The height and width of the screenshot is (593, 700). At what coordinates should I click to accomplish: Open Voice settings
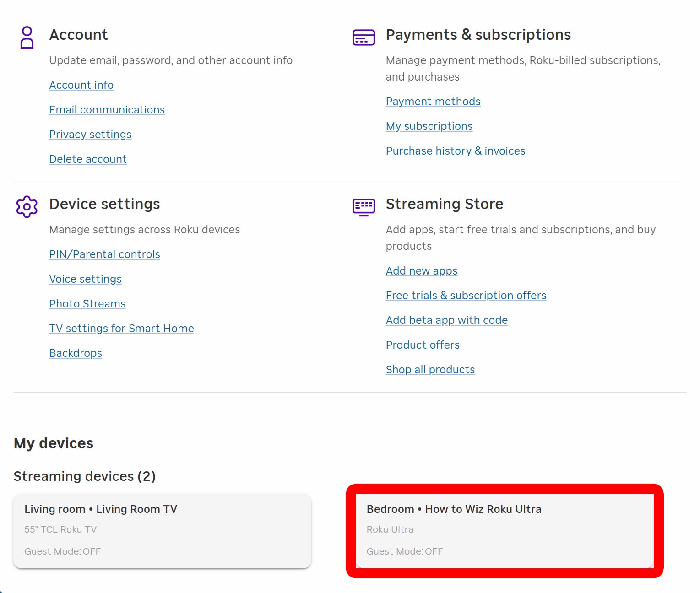[85, 279]
